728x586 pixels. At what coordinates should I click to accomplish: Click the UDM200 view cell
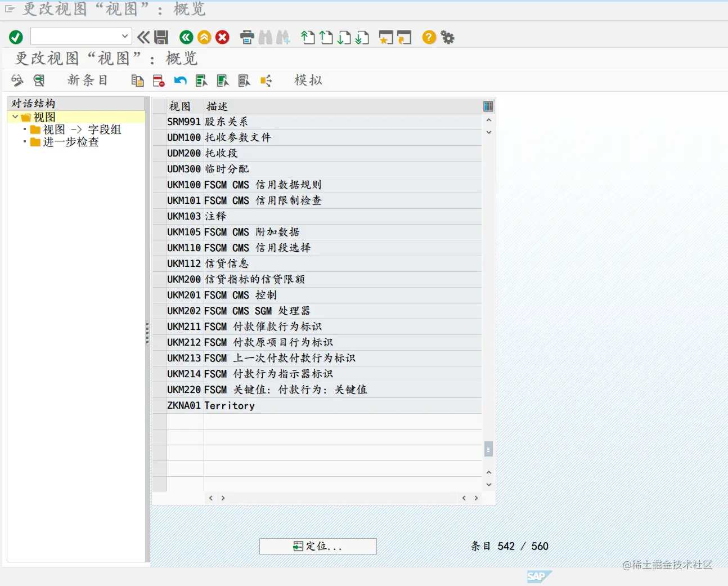[185, 153]
